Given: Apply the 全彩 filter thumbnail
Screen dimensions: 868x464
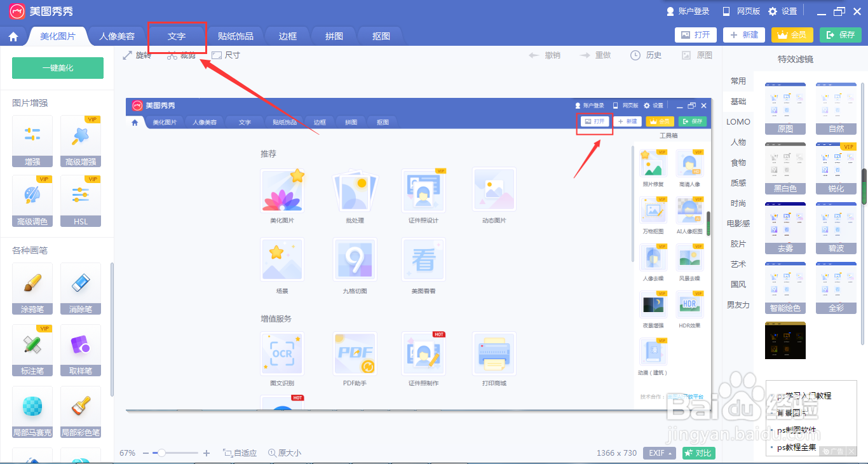Looking at the screenshot, I should (x=836, y=288).
